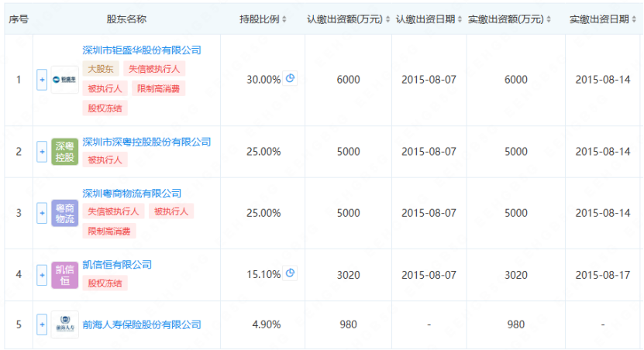Sort by 持股比例 column header

coord(263,19)
